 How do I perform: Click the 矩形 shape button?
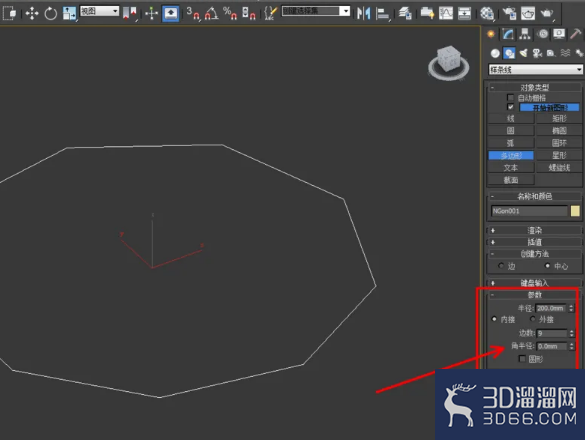pyautogui.click(x=559, y=118)
